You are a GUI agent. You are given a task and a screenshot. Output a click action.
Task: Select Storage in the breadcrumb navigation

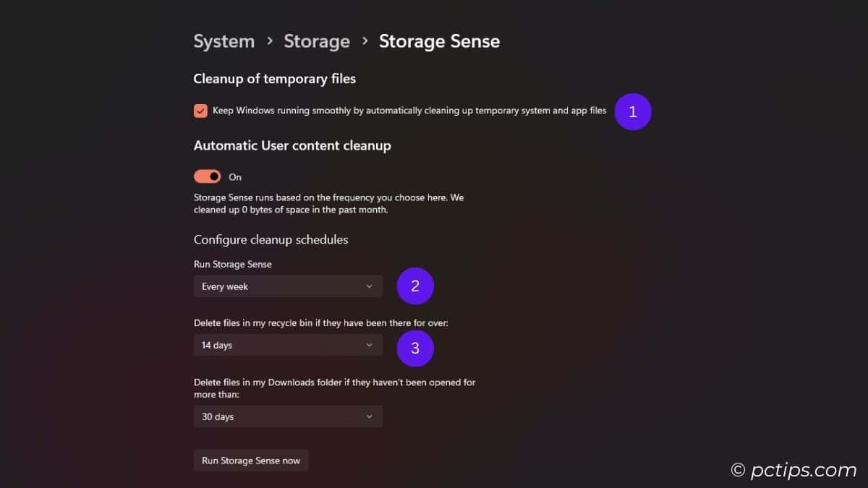[x=317, y=41]
